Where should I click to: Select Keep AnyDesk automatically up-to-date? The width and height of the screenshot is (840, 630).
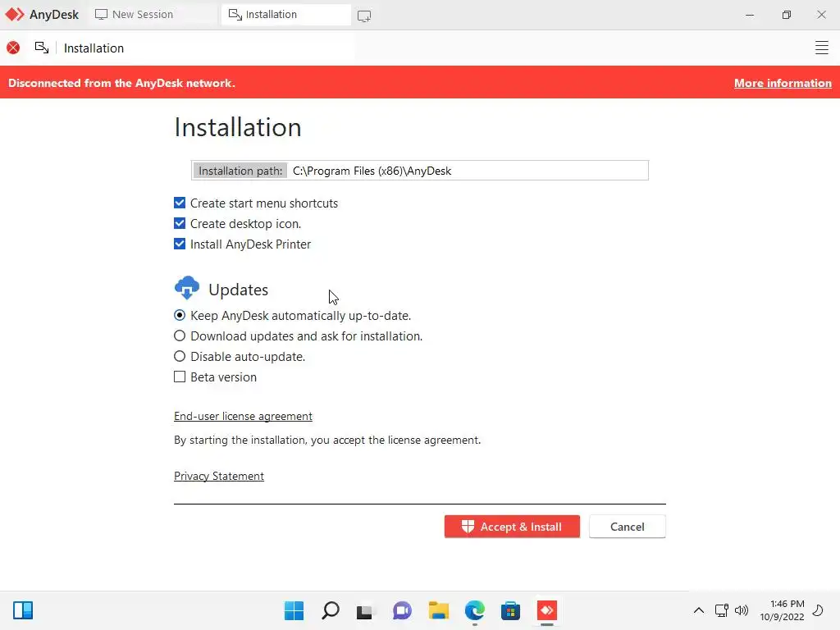point(180,315)
